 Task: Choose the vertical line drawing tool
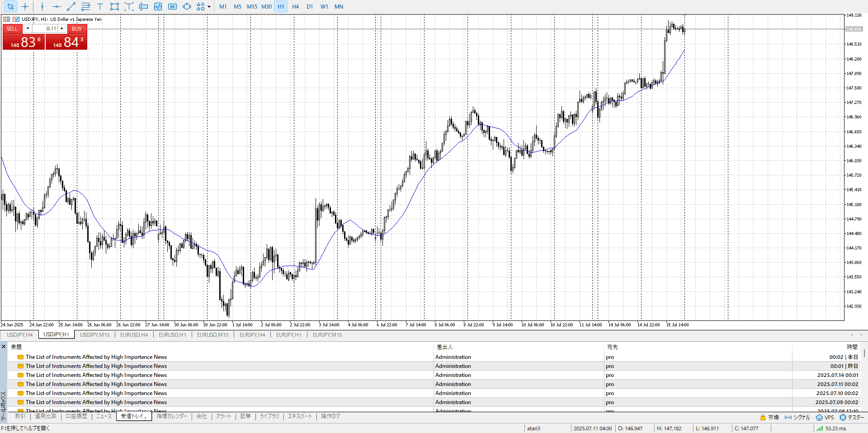(x=42, y=6)
